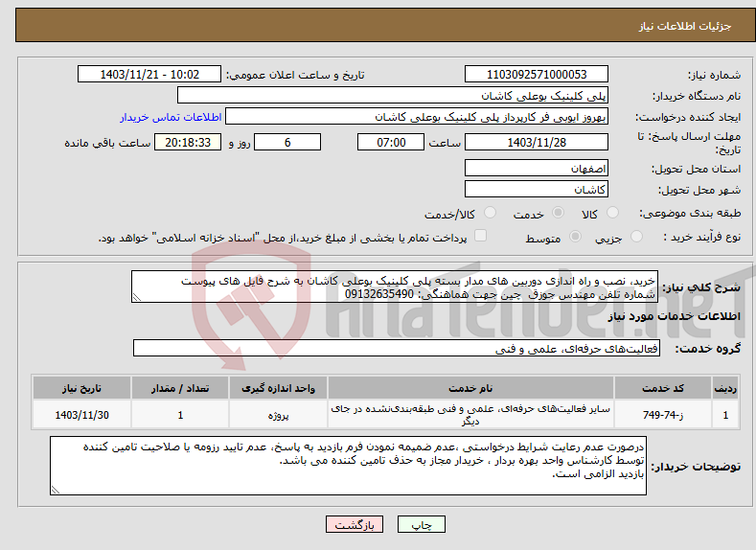Click the نام خدمت column header
Screen dimensions: 756x550
coord(470,388)
